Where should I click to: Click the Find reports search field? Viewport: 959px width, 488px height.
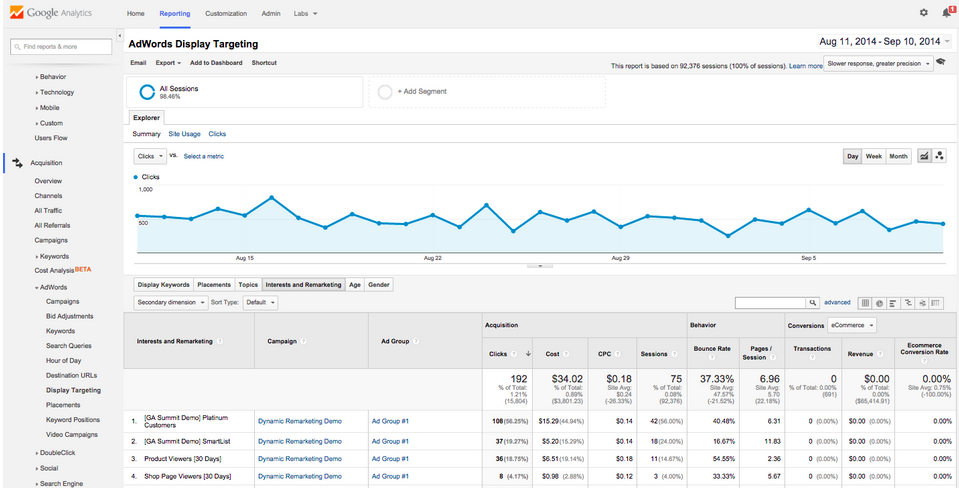pyautogui.click(x=62, y=46)
